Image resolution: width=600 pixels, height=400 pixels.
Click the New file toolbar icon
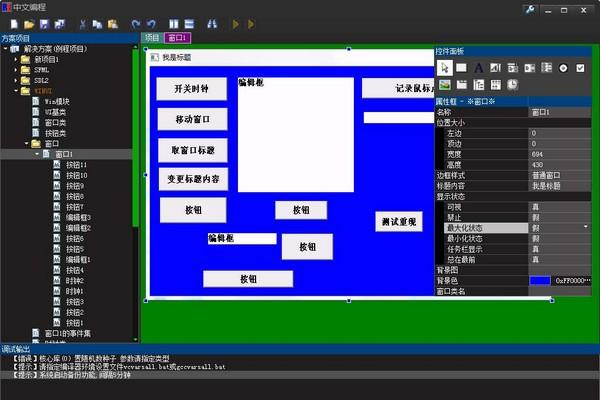click(x=15, y=24)
